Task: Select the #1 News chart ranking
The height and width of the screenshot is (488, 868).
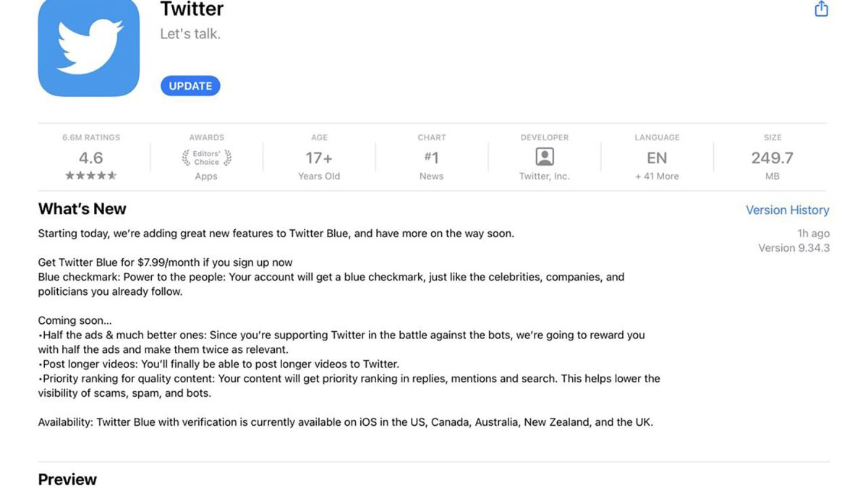Action: pos(431,158)
